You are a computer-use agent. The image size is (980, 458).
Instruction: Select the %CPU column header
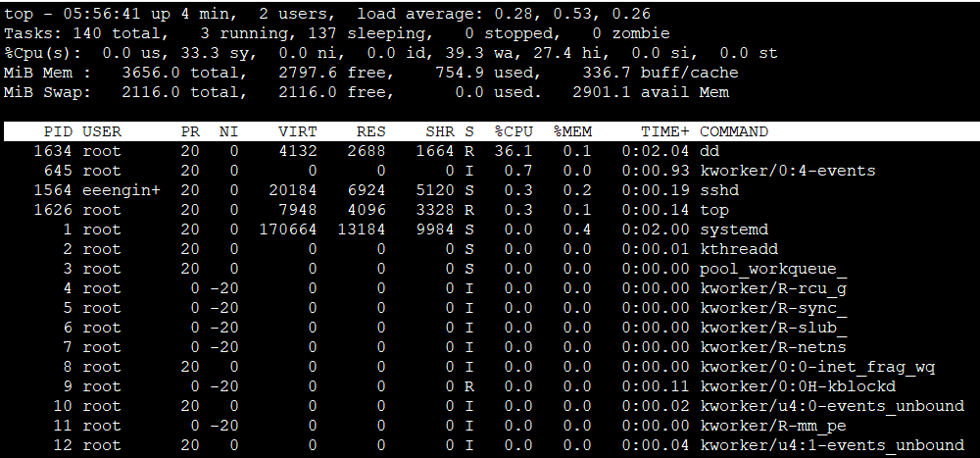513,131
